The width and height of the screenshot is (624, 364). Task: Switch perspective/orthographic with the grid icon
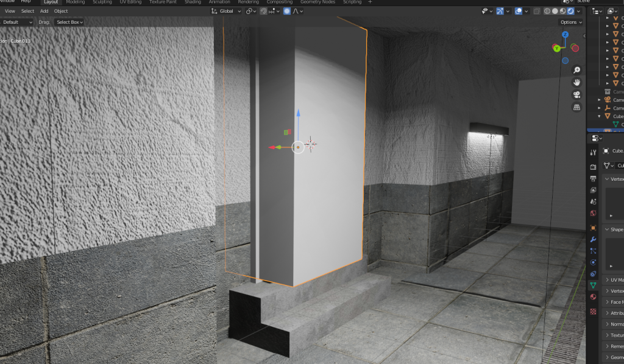pos(576,107)
